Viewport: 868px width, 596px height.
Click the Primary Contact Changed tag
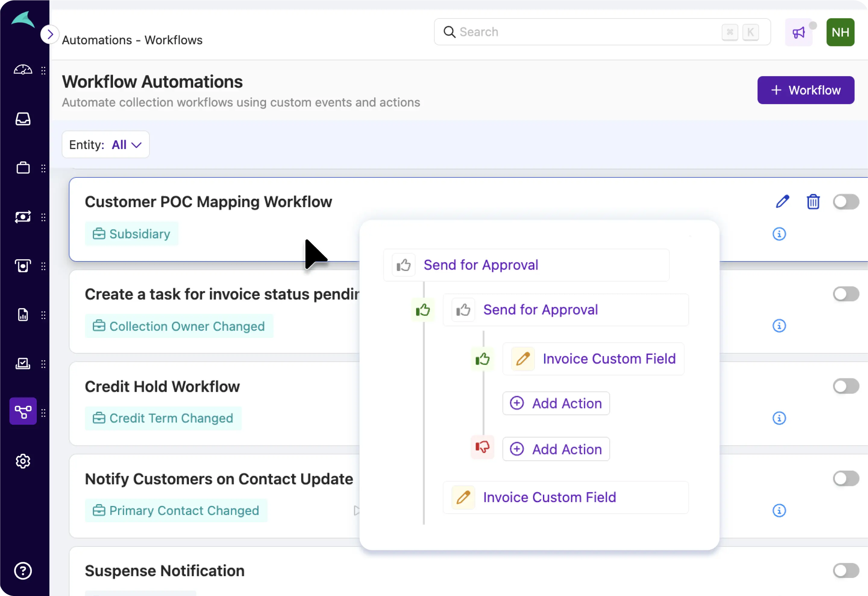point(176,510)
